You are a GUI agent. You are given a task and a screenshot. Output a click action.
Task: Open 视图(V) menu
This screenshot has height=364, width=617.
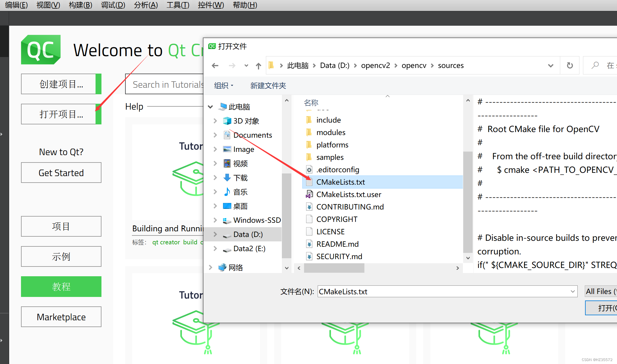pos(48,5)
